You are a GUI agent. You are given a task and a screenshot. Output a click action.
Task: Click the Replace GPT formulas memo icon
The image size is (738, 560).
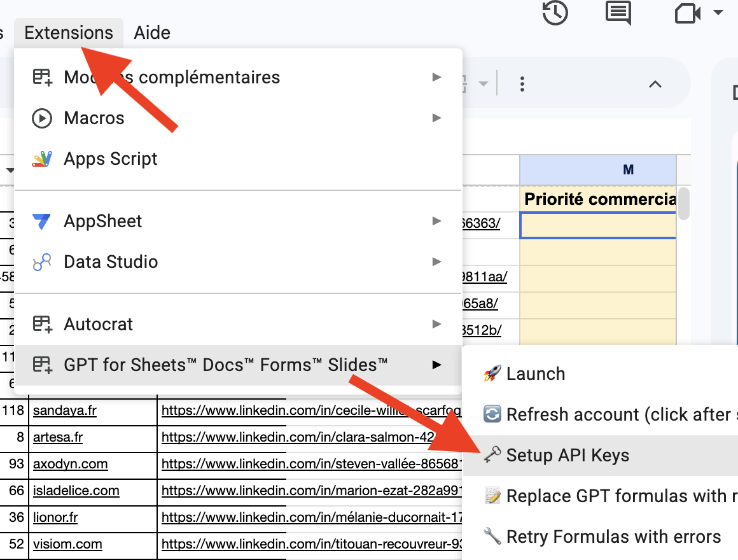492,496
